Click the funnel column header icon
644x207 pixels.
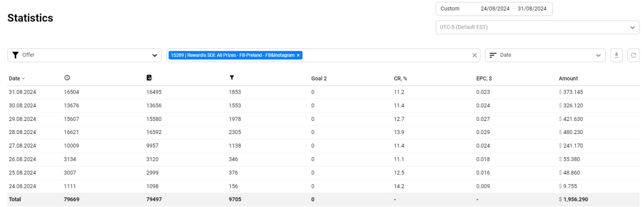coord(231,78)
